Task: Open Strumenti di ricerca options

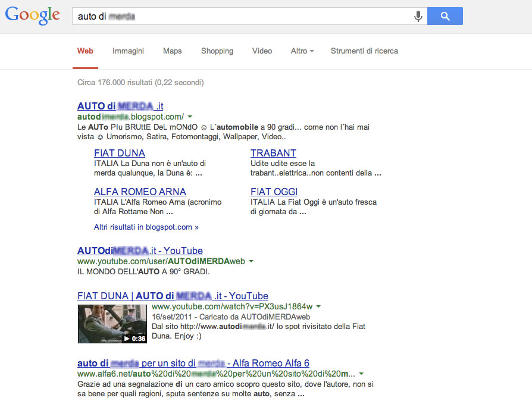Action: tap(364, 51)
